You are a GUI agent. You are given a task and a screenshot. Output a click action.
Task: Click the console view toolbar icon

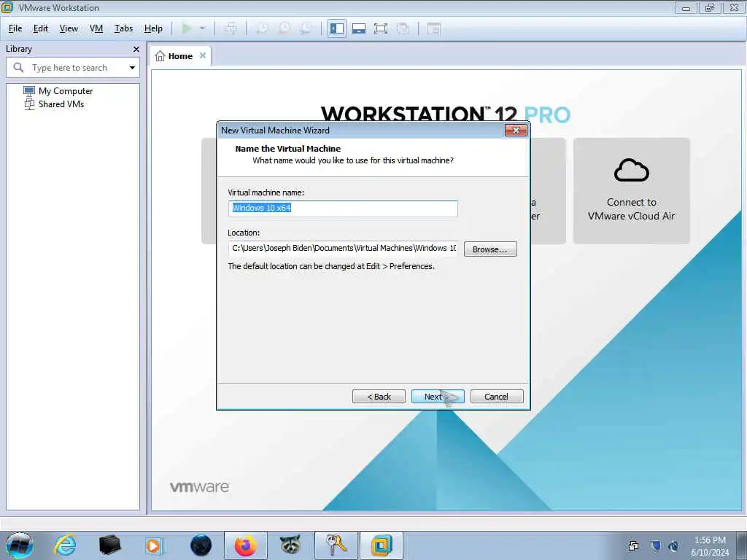click(433, 28)
